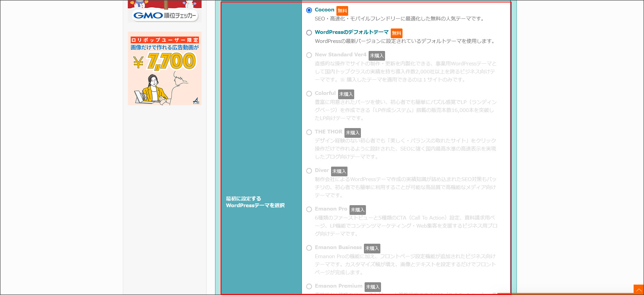Select THE THOR theme radio button
Image resolution: width=644 pixels, height=295 pixels.
pyautogui.click(x=309, y=132)
